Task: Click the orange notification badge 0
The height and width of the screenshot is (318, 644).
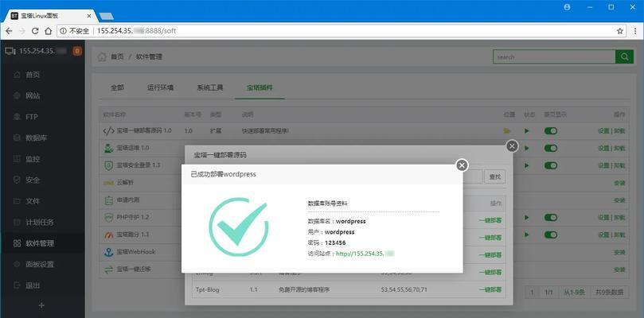Action: [77, 52]
